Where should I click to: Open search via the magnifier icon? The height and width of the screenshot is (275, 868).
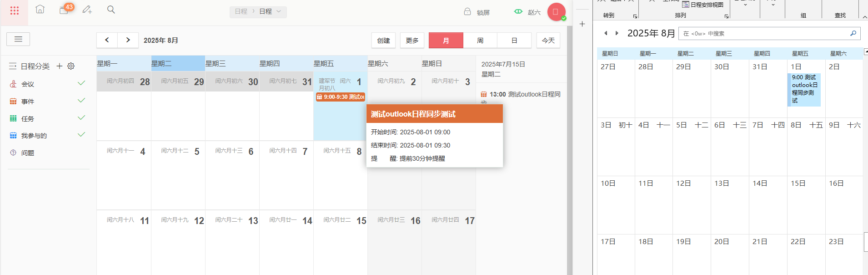point(111,10)
